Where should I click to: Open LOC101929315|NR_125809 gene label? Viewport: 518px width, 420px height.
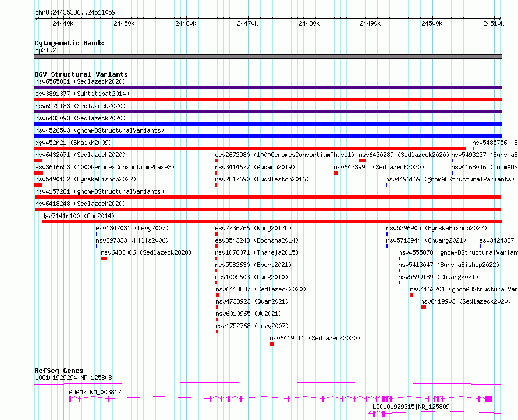click(x=411, y=407)
